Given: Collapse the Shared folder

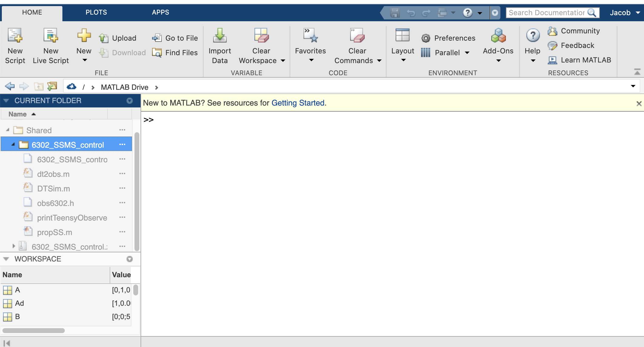Looking at the screenshot, I should pos(8,130).
